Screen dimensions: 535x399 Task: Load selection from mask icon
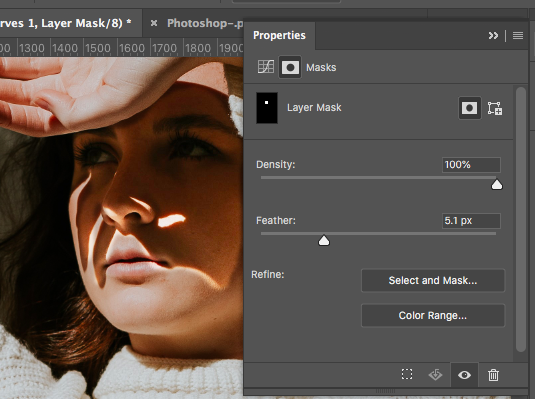pyautogui.click(x=407, y=374)
